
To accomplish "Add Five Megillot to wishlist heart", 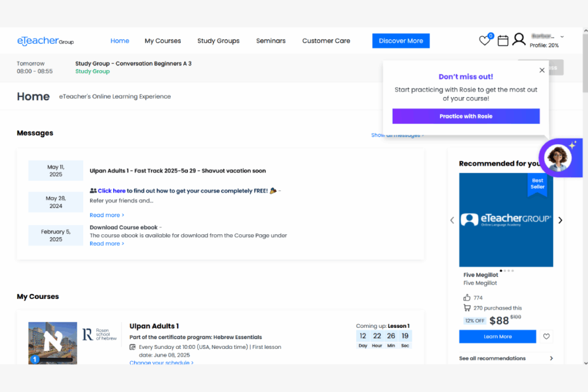I will point(547,336).
